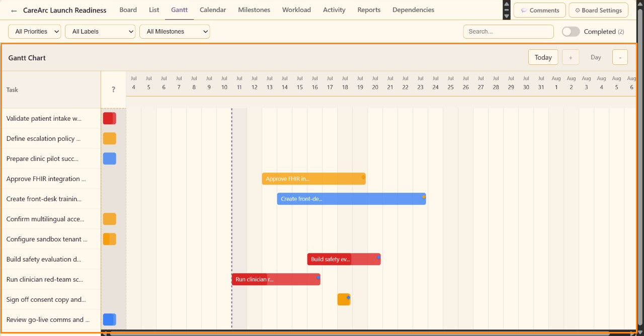Select the Create front-de... Gantt bar
The image size is (644, 336).
tap(351, 199)
